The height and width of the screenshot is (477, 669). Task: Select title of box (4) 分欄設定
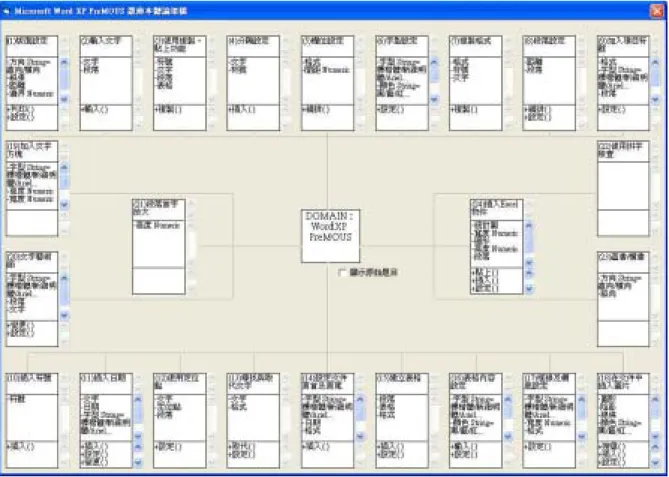pos(249,41)
